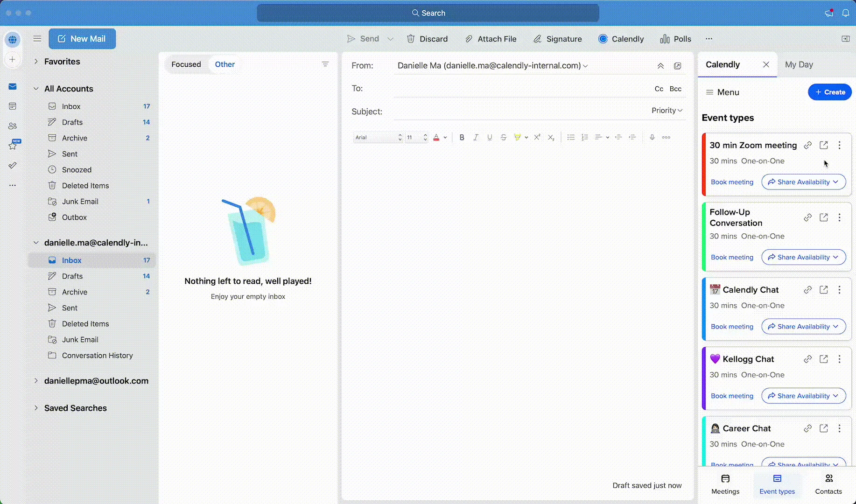Open 30 min Zoom meeting in browser
Viewport: 856px width, 504px height.
pyautogui.click(x=824, y=145)
